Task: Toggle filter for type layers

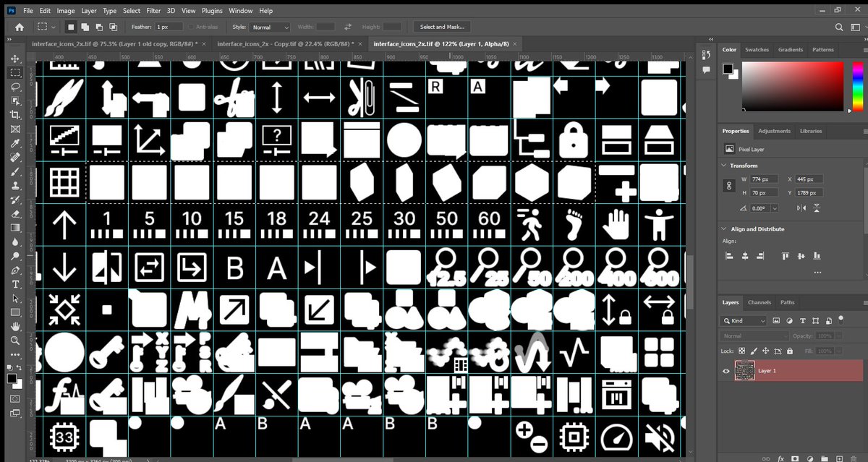Action: (804, 320)
